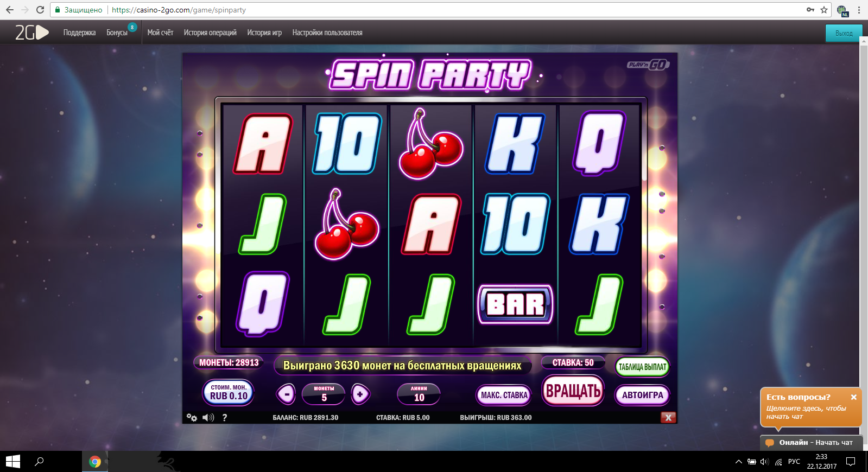Open Windows taskbar search
Screen dimensions: 868x472
click(x=39, y=462)
